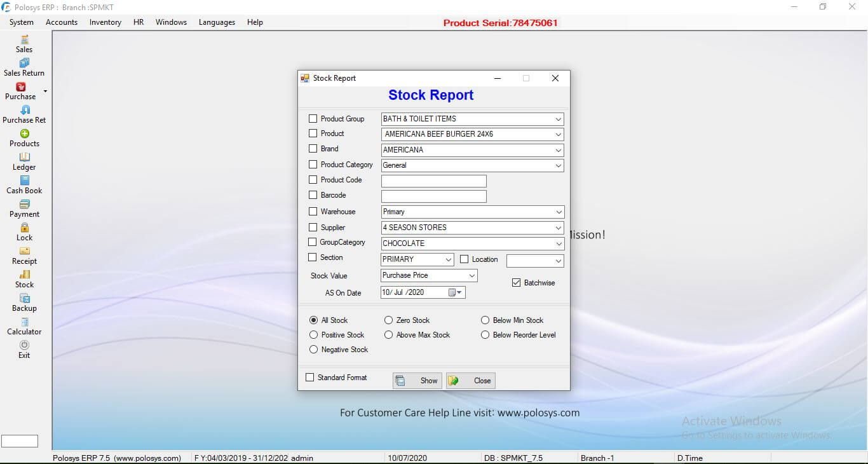Enable the Location checkbox
The height and width of the screenshot is (464, 868).
(x=464, y=259)
